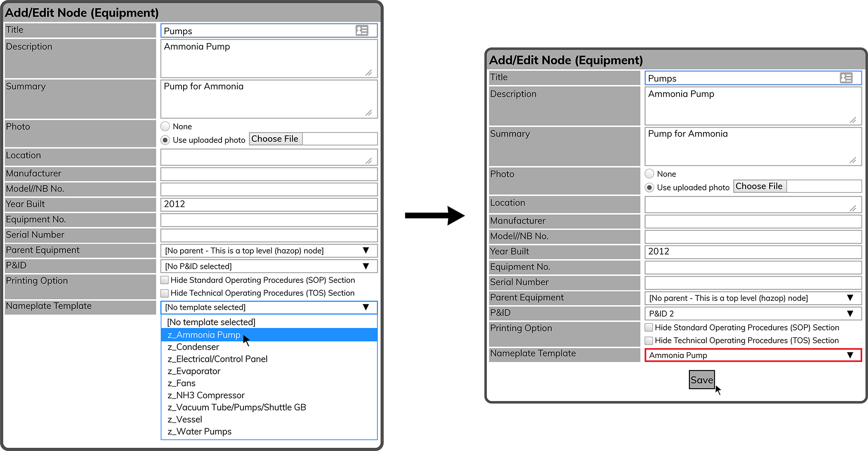Viewport: 868px width, 451px height.
Task: Click Choose File button in right form
Action: click(759, 186)
